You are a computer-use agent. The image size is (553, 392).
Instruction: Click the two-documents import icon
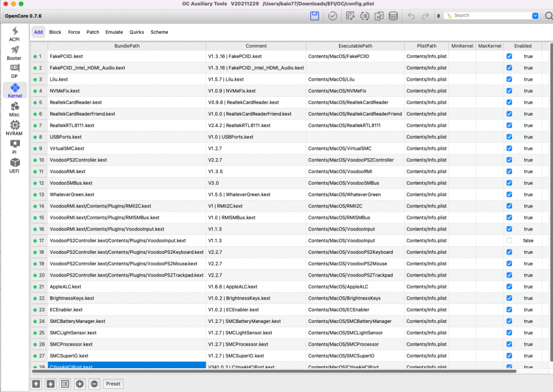379,16
